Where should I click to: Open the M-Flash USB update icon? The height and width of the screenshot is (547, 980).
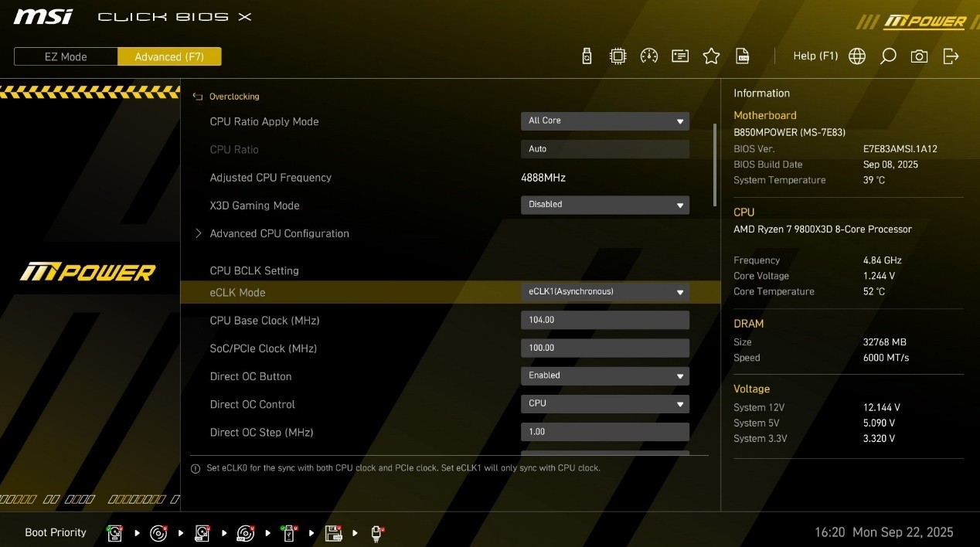coord(587,56)
